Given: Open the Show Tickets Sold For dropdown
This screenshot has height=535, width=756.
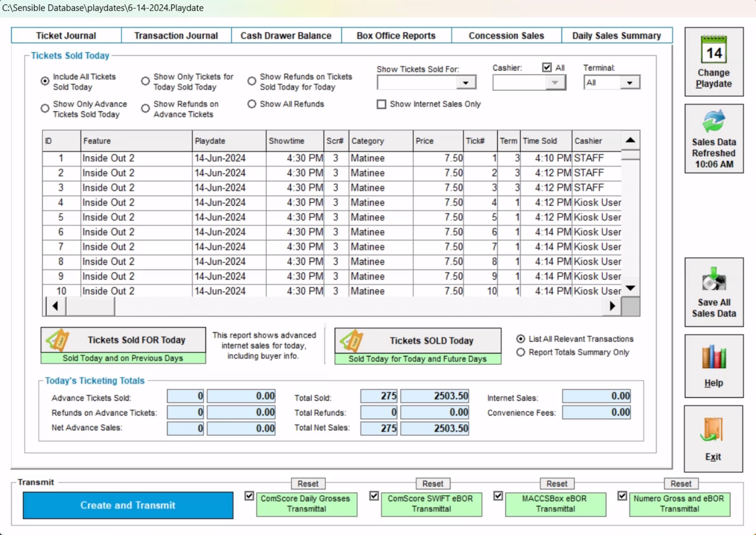Looking at the screenshot, I should pyautogui.click(x=465, y=83).
